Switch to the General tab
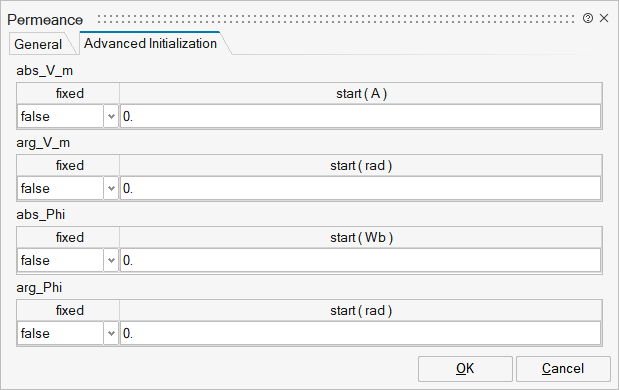 point(38,44)
